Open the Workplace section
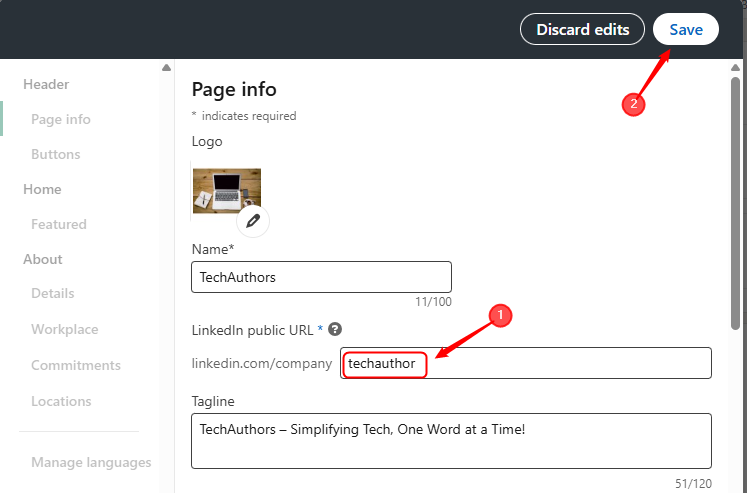 point(65,330)
